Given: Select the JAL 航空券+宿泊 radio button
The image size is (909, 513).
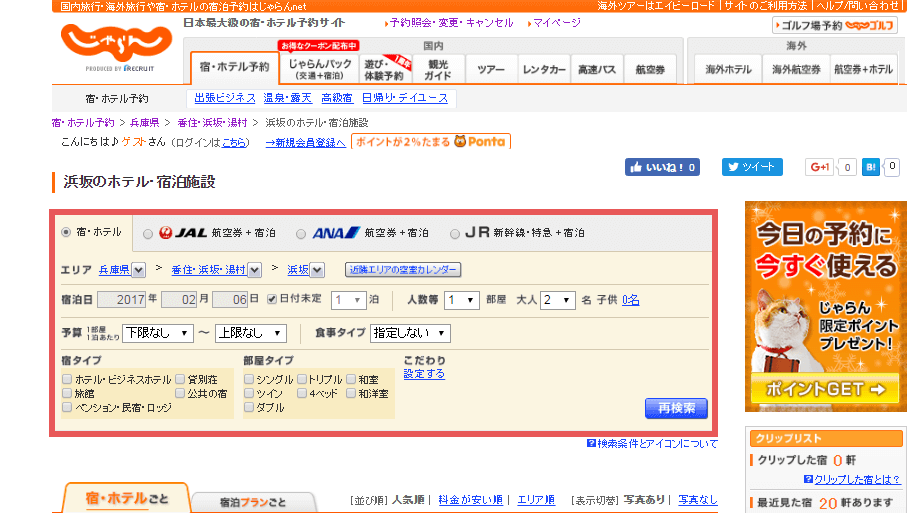Looking at the screenshot, I should pyautogui.click(x=148, y=233).
